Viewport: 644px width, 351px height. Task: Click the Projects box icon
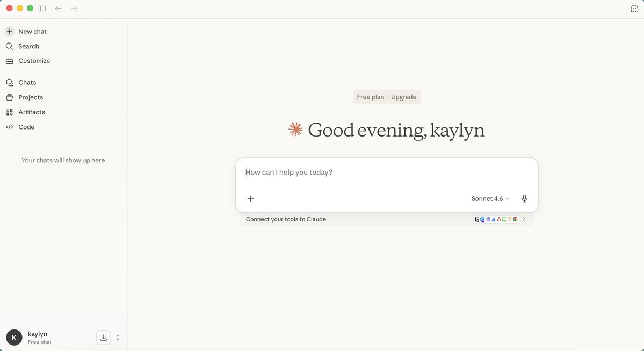pos(10,97)
